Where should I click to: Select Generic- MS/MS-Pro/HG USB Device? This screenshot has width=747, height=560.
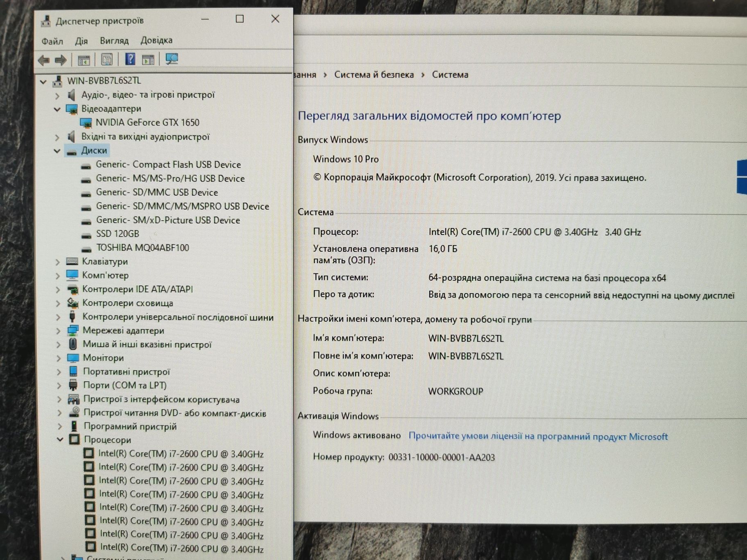[x=170, y=178]
